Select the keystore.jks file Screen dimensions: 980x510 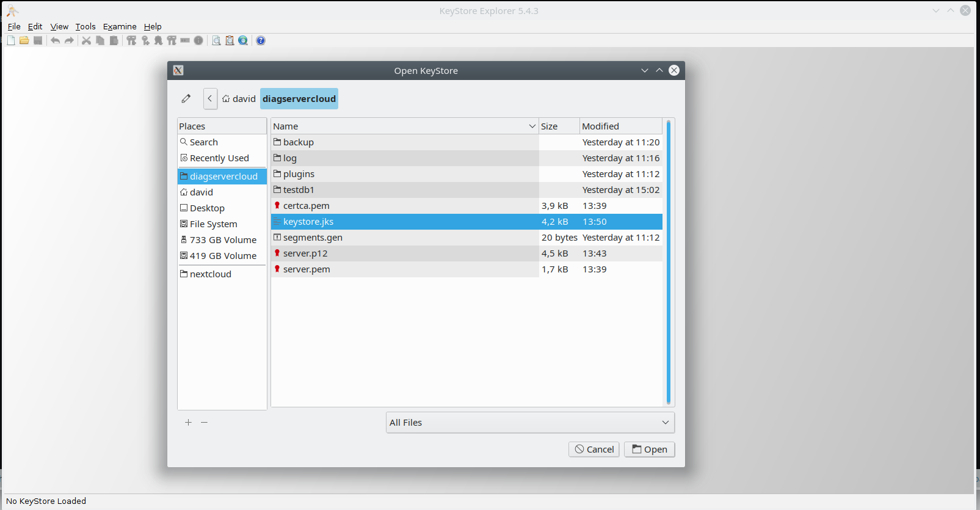click(466, 222)
